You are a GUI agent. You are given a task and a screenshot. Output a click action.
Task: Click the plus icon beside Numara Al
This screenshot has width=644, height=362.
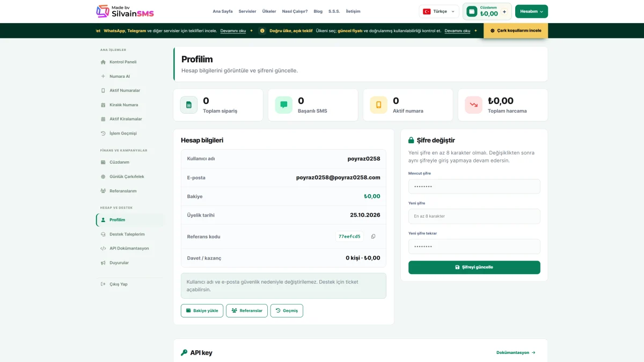(103, 76)
